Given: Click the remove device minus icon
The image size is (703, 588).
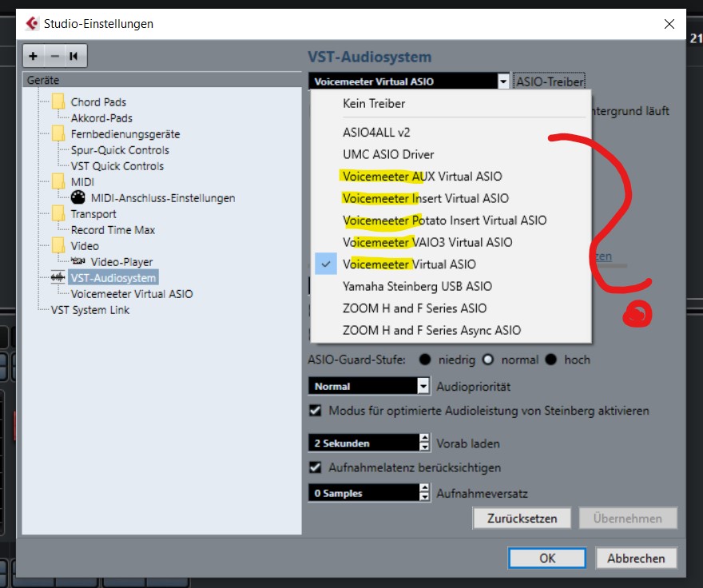Looking at the screenshot, I should point(54,56).
